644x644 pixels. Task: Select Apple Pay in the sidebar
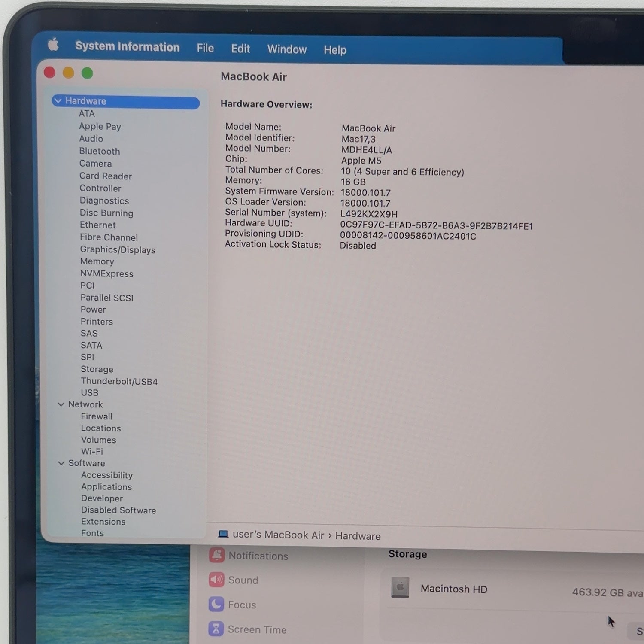(x=100, y=126)
